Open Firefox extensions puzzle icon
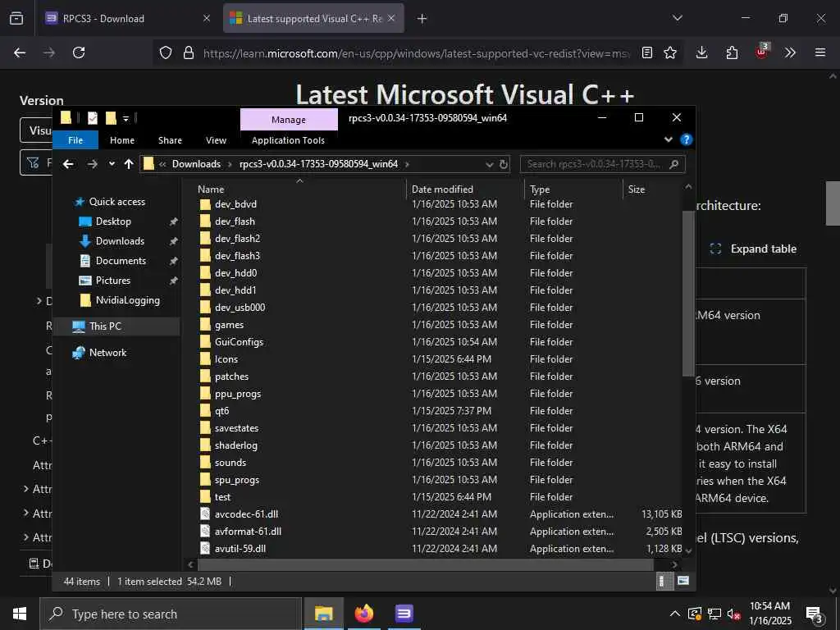 point(732,52)
